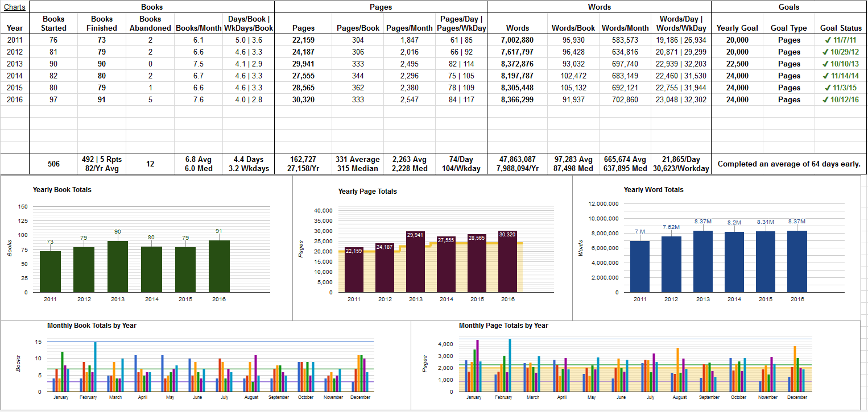This screenshot has height=412, width=868.
Task: Click the 2016 green bar in Yearly Book Totals
Action: pyautogui.click(x=219, y=266)
